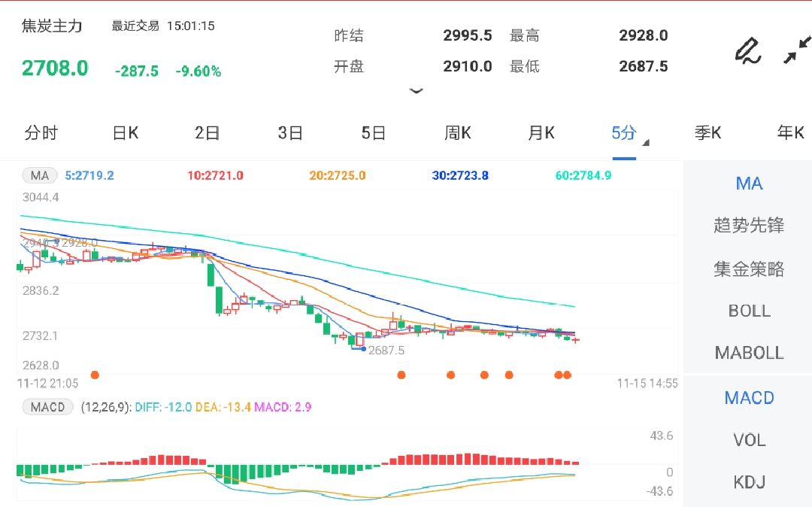Click the 昨结 value 2995.5
This screenshot has height=507, width=812.
(x=468, y=35)
